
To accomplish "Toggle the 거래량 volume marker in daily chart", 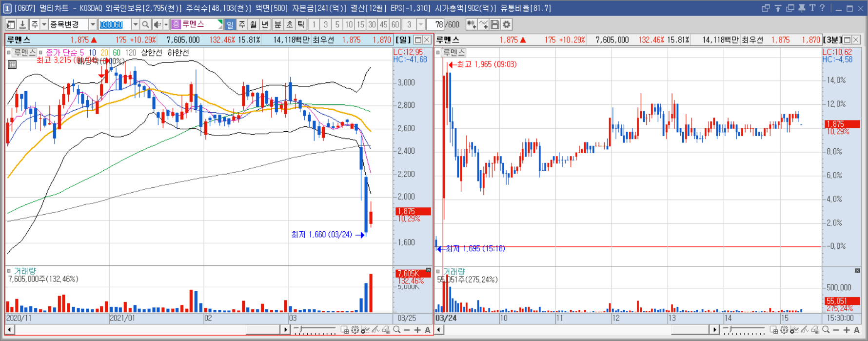I will 9,271.
